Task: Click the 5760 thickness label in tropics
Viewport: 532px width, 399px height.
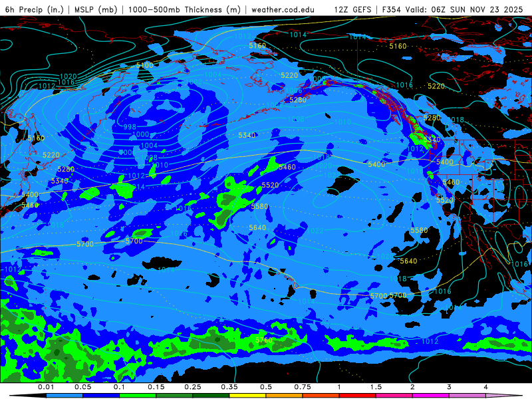Action: click(x=263, y=340)
